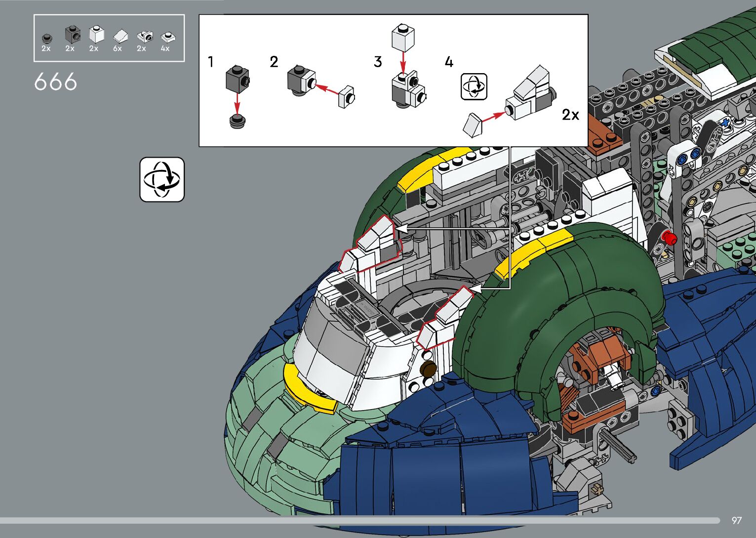756x538 pixels.
Task: Click the white bracket-with-stud part icon
Action: pyautogui.click(x=144, y=37)
